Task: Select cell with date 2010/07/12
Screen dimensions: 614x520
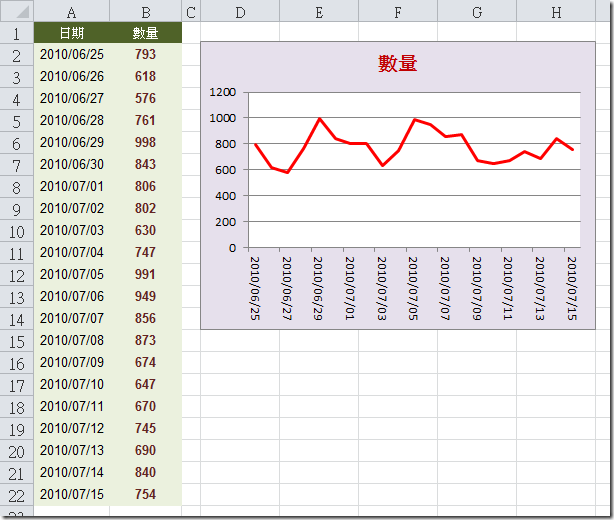Action: [x=72, y=428]
